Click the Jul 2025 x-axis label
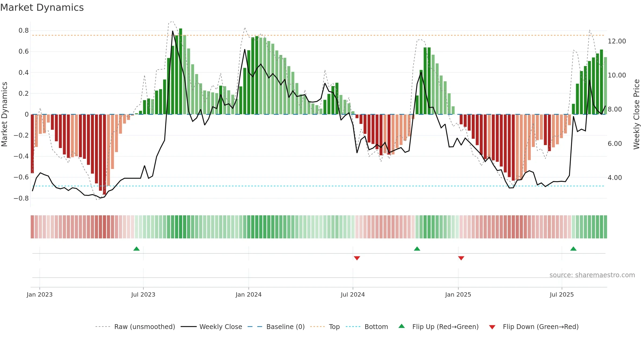The image size is (644, 362). click(x=562, y=294)
